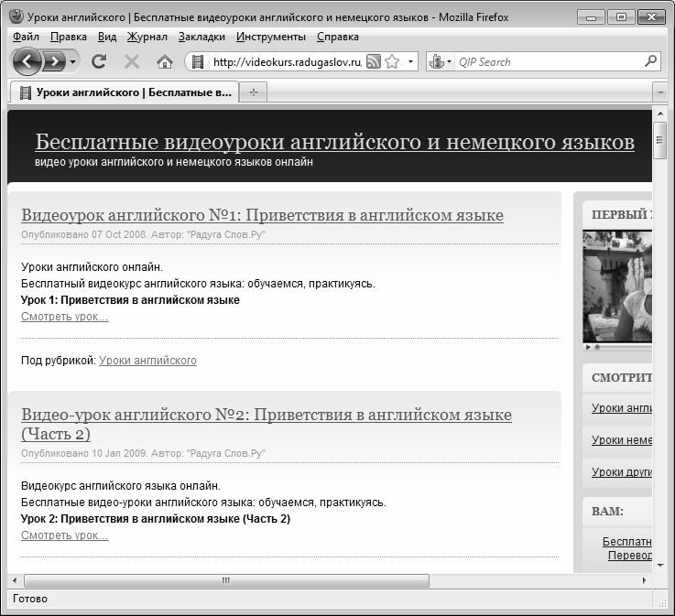Reload the current page
Screen dimensions: 675x616
[99, 61]
